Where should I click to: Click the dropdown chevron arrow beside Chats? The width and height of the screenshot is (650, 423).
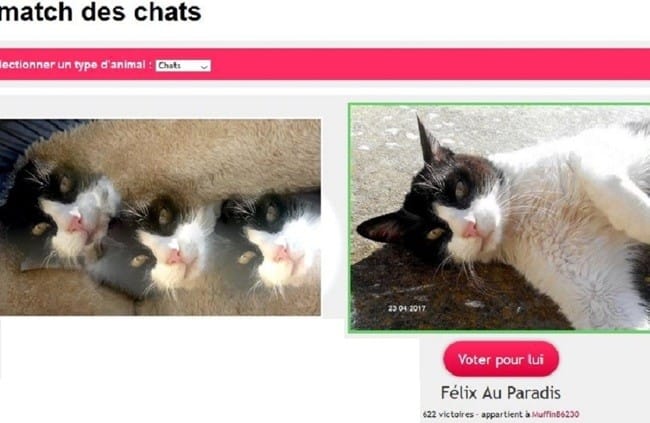coord(204,66)
